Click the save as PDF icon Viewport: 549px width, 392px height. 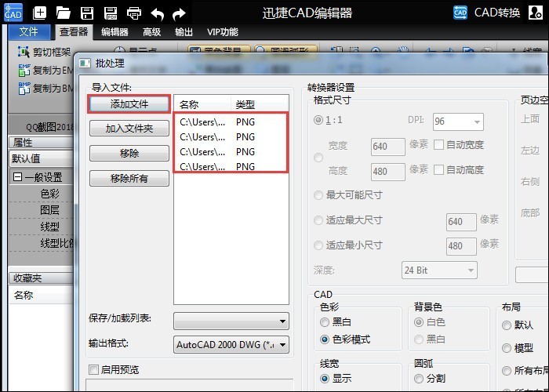pyautogui.click(x=111, y=13)
